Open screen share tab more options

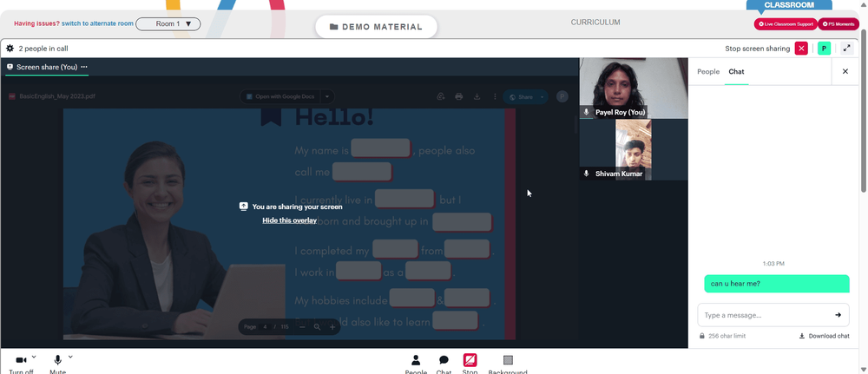(x=84, y=67)
